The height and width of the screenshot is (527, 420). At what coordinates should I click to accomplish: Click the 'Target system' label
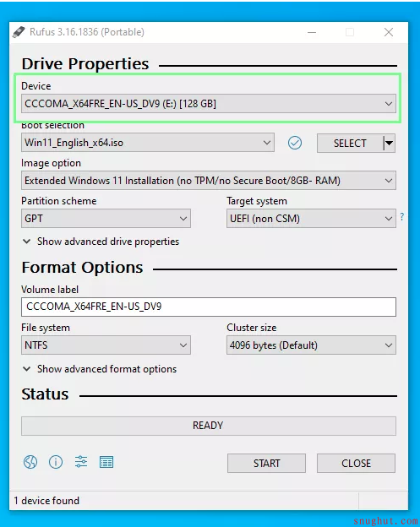pos(257,201)
